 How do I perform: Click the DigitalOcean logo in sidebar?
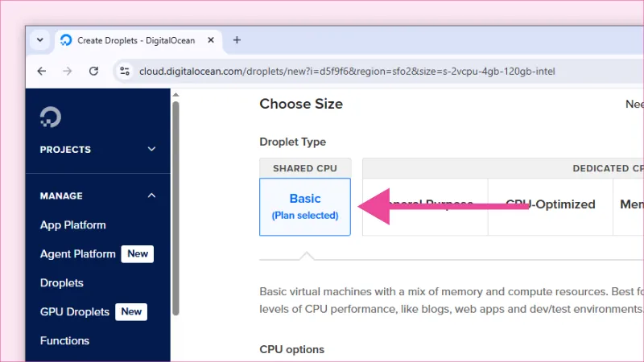[x=51, y=117]
